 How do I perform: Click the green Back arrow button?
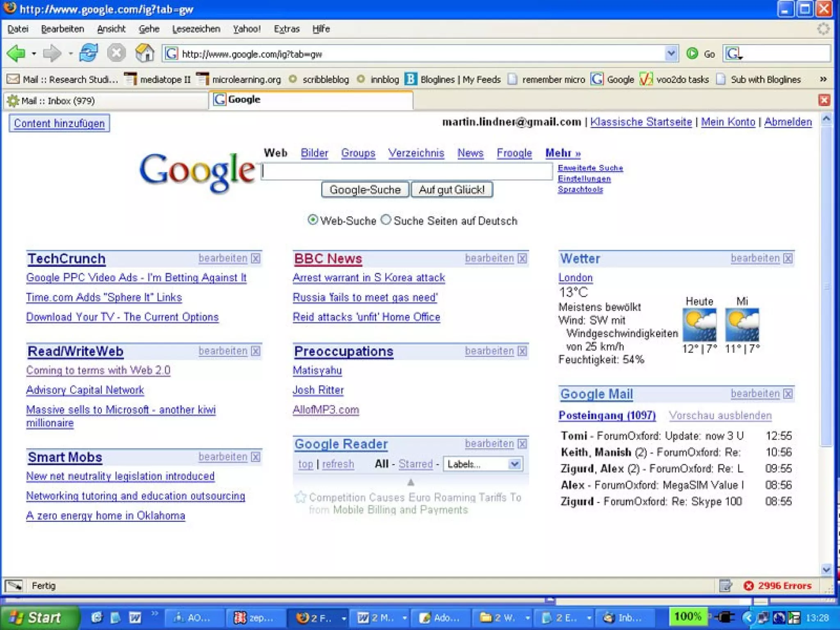[16, 53]
